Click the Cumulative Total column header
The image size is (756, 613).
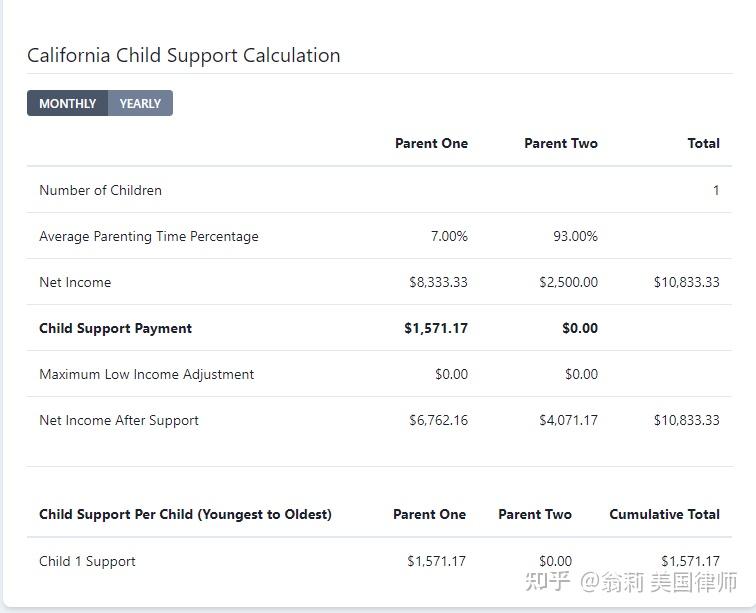[x=664, y=514]
